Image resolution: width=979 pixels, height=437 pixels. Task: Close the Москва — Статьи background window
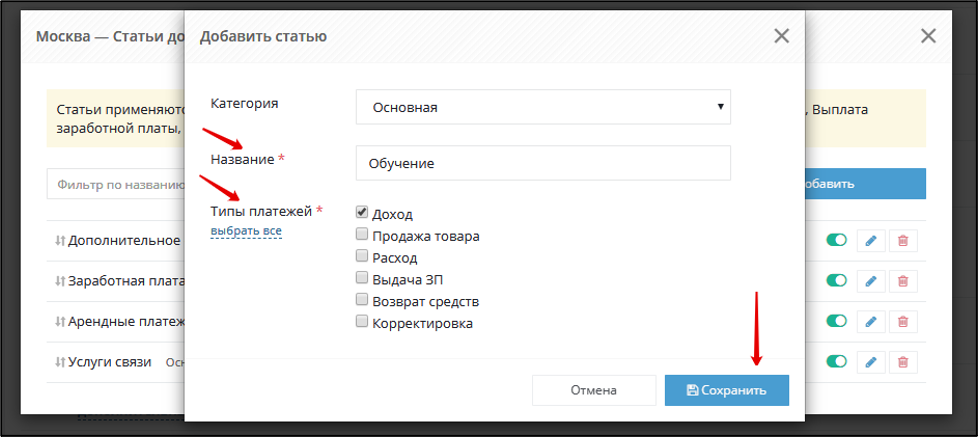[x=928, y=36]
